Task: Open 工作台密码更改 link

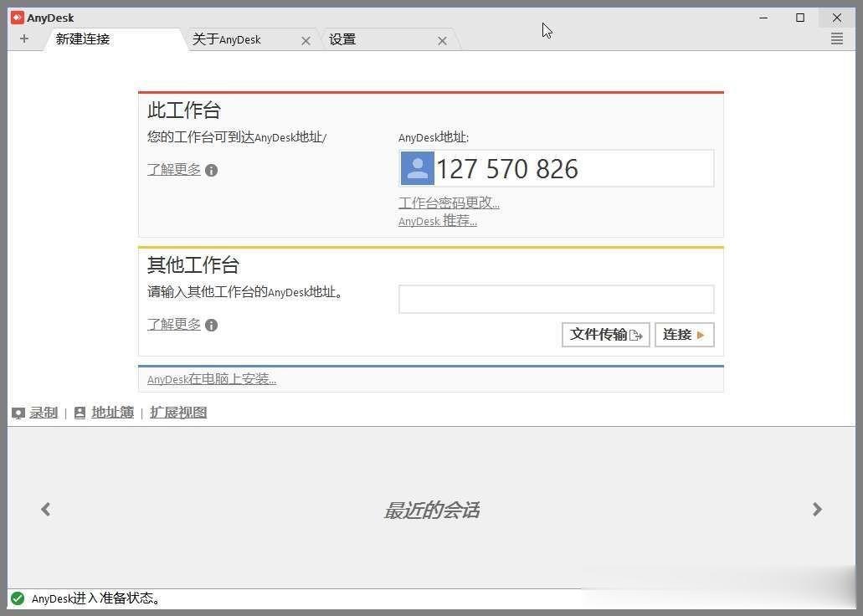Action: pos(449,203)
